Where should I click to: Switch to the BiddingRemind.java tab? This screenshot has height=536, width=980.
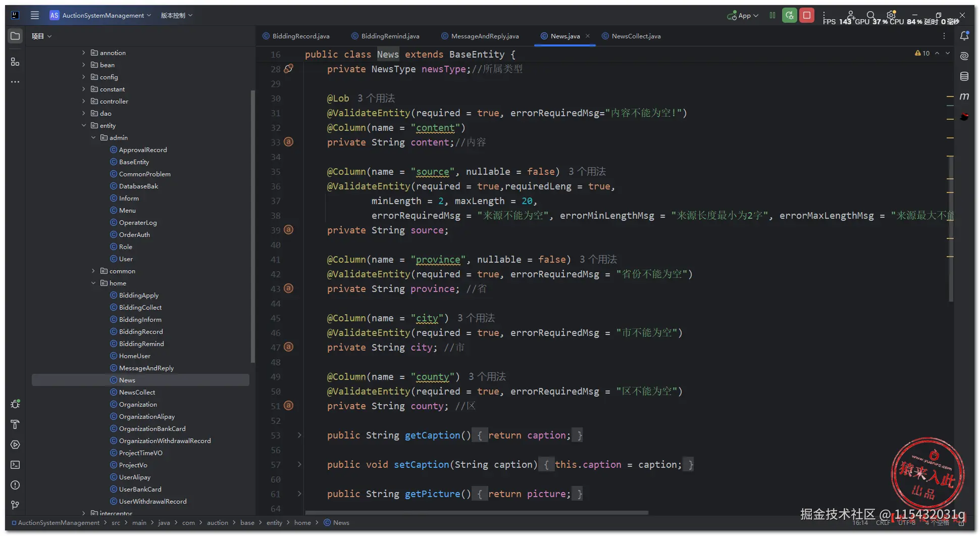[386, 36]
